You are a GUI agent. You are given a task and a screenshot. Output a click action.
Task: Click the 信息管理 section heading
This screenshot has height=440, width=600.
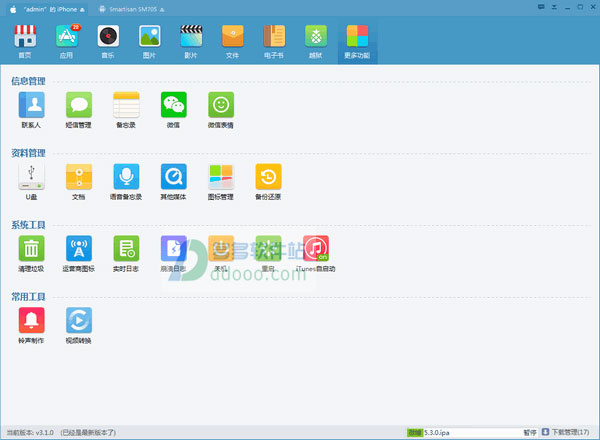pyautogui.click(x=28, y=81)
